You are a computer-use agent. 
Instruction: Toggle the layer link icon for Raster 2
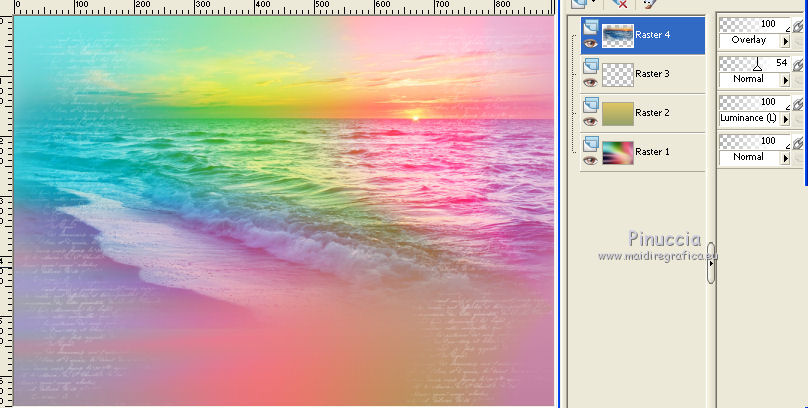point(798,104)
